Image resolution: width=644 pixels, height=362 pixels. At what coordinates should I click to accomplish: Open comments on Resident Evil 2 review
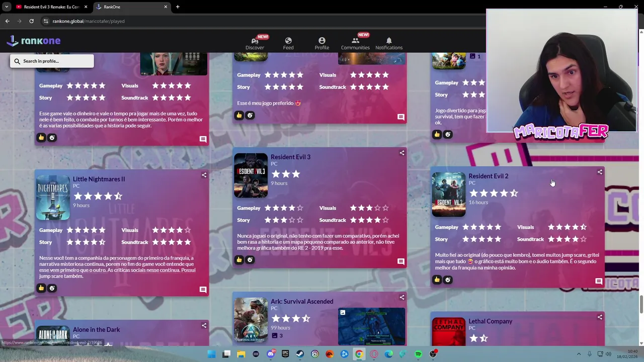(599, 282)
